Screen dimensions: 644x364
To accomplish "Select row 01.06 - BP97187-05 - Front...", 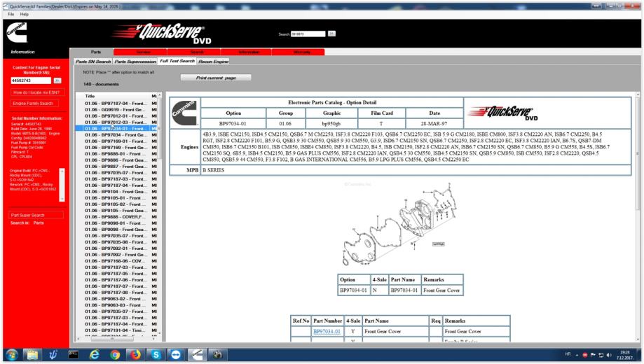I will [x=116, y=274].
